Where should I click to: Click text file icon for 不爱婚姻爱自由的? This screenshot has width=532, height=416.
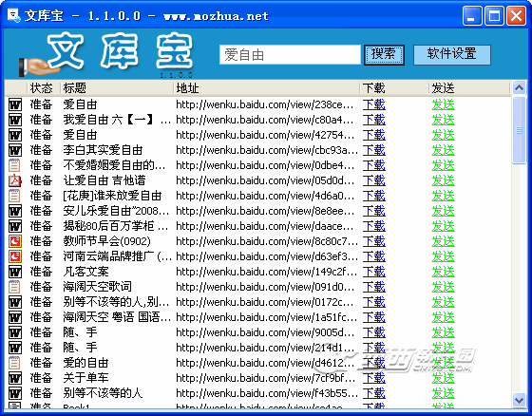14,165
